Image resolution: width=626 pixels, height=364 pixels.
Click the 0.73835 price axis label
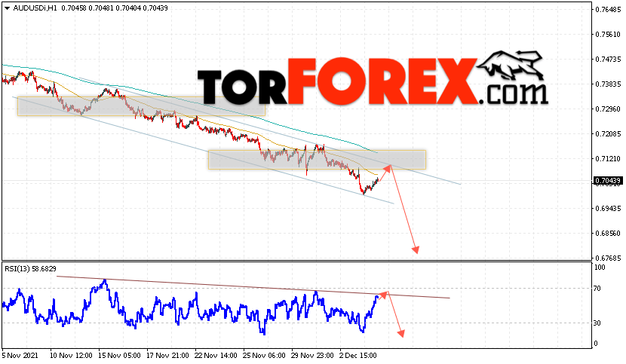608,84
